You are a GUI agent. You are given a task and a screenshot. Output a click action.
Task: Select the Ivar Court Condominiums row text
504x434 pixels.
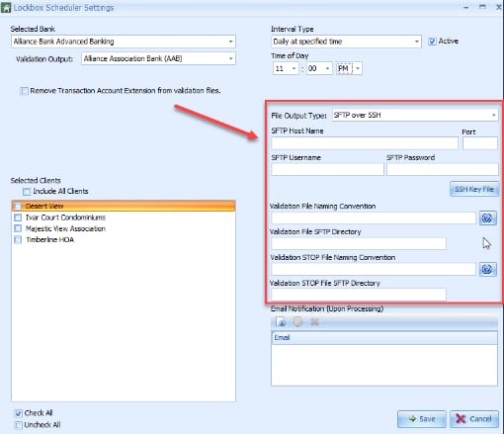click(65, 217)
